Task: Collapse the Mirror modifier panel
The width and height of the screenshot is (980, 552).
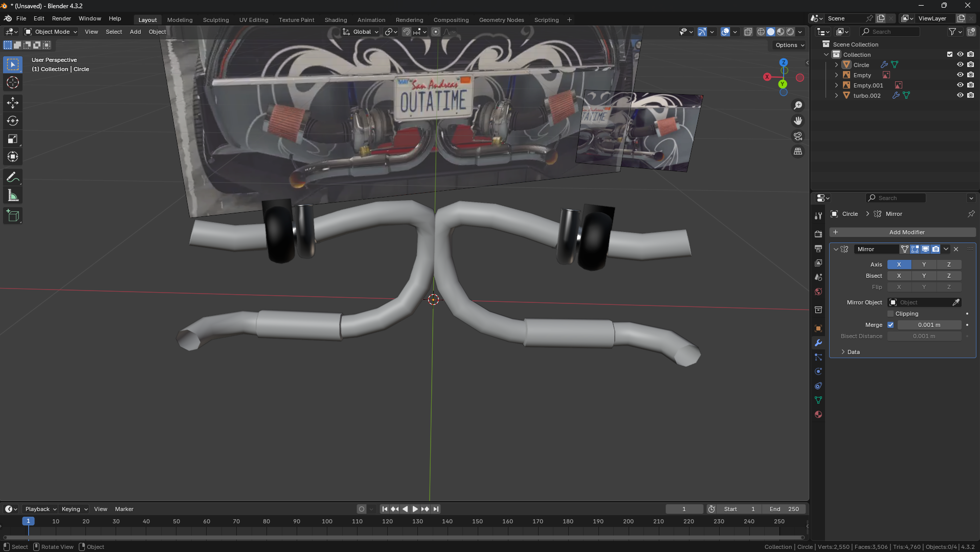Action: [836, 249]
